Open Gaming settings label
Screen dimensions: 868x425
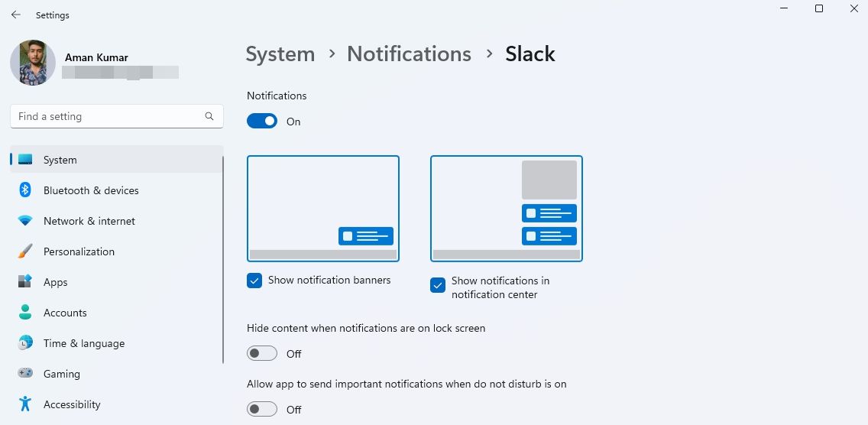[61, 374]
